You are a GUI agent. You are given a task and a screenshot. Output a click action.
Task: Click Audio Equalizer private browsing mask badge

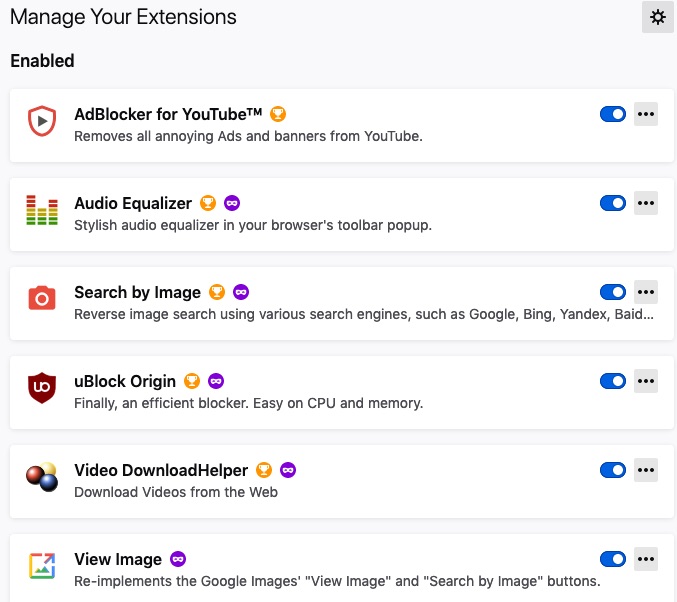coord(232,203)
